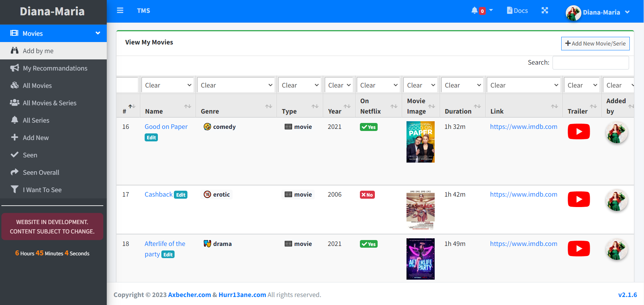Screen dimensions: 644x305
Task: Click the fullscreen expand icon
Action: click(x=545, y=10)
